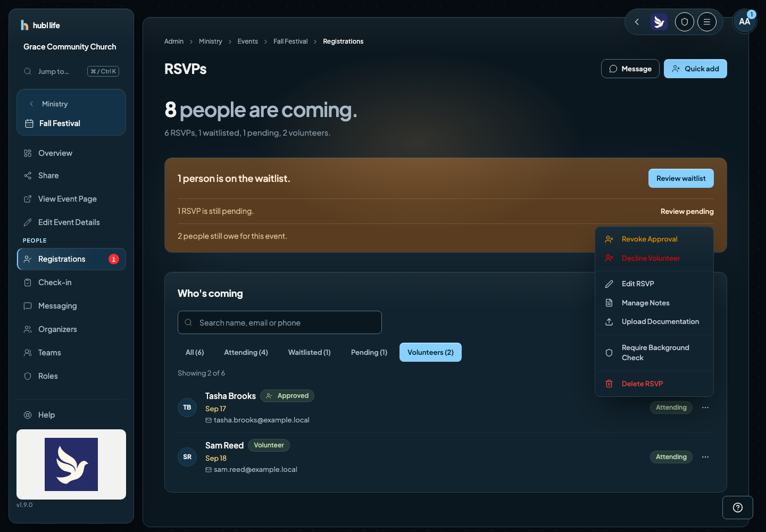This screenshot has height=532, width=766.
Task: Click the Attending status for Sam Reed
Action: click(671, 457)
